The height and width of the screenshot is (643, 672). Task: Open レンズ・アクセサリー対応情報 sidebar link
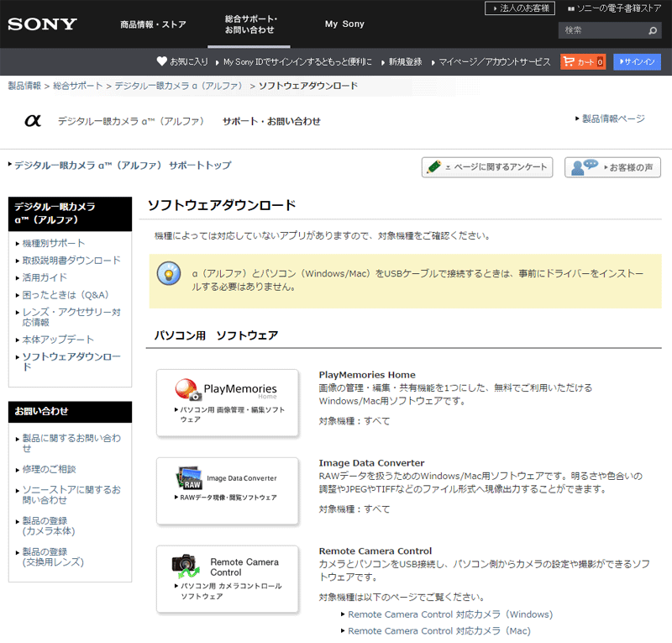(71, 317)
